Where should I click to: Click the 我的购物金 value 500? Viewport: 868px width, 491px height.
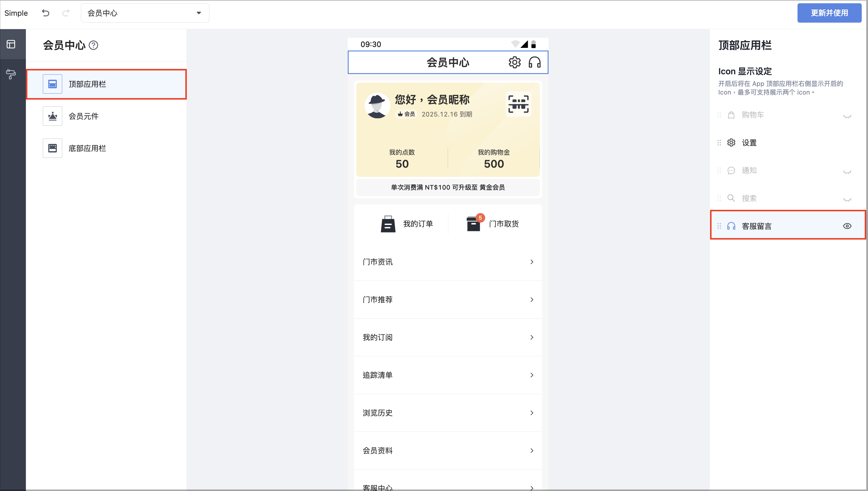pos(494,164)
